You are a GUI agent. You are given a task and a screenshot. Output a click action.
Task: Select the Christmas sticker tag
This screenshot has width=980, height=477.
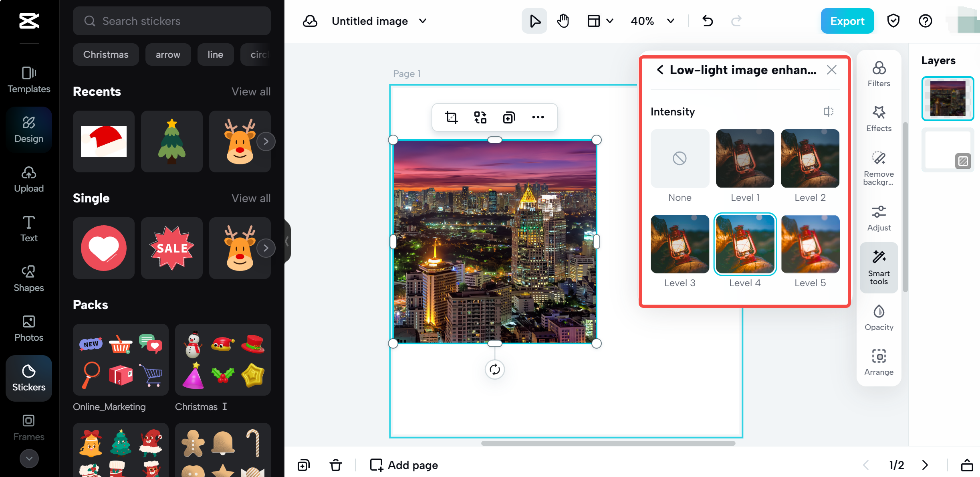click(x=106, y=55)
